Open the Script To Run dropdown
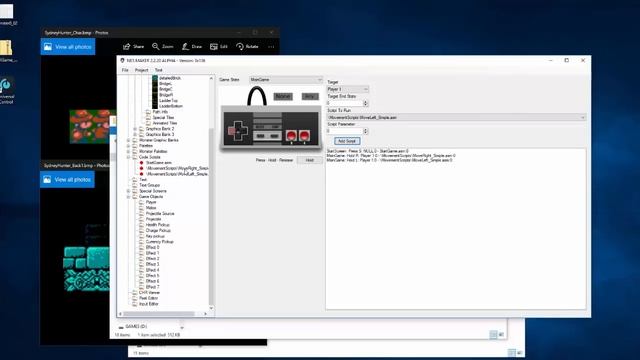Viewport: 640px width, 360px height. coord(456,117)
